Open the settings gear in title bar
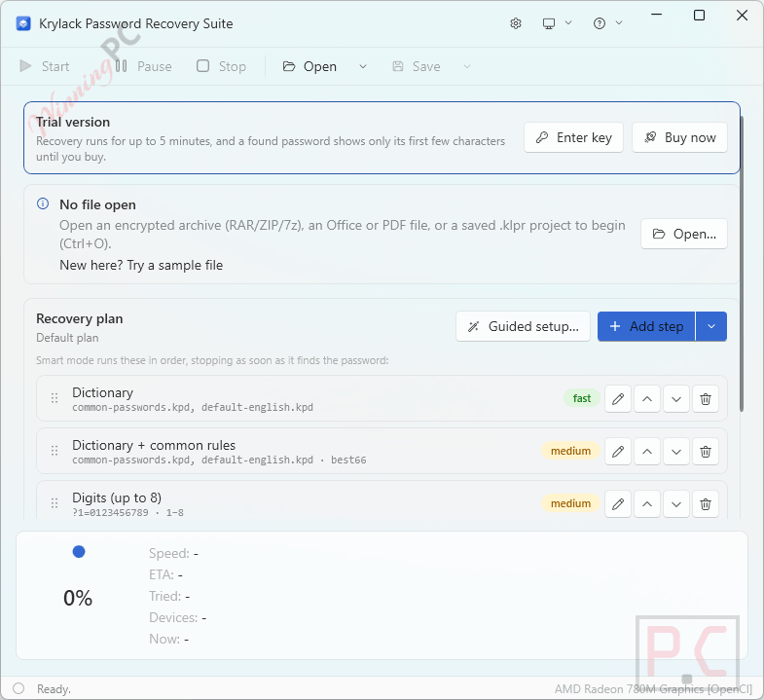764x700 pixels. (516, 23)
